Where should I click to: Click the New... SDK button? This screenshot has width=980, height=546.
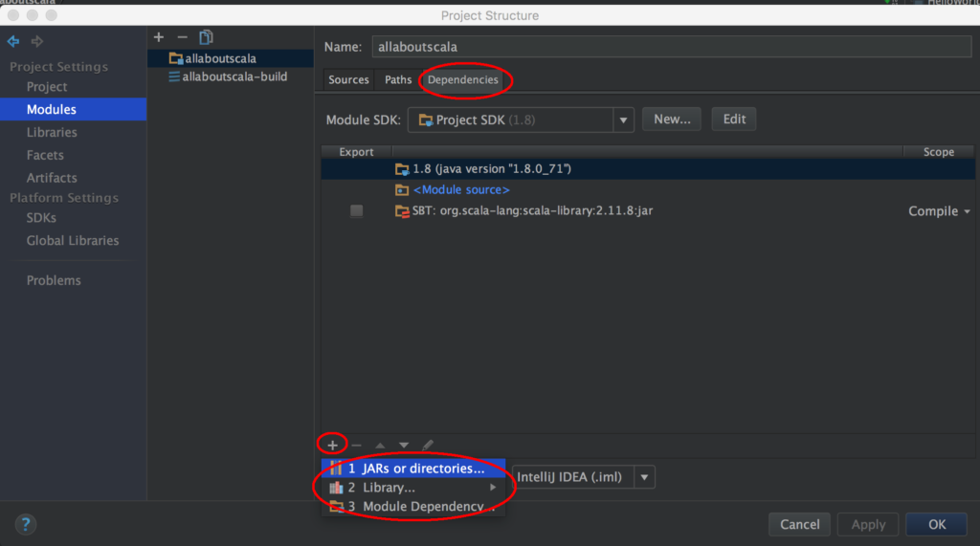click(672, 120)
